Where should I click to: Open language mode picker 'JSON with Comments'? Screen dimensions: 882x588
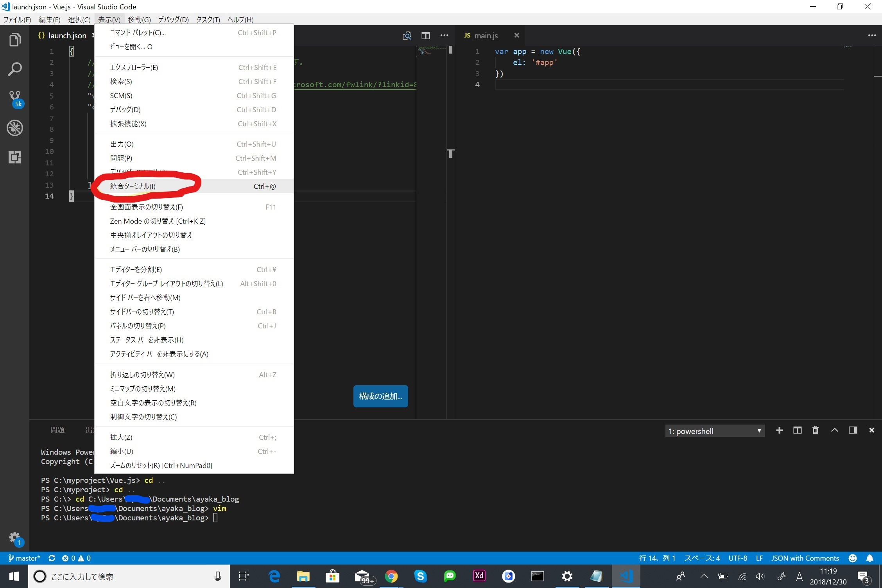tap(805, 558)
